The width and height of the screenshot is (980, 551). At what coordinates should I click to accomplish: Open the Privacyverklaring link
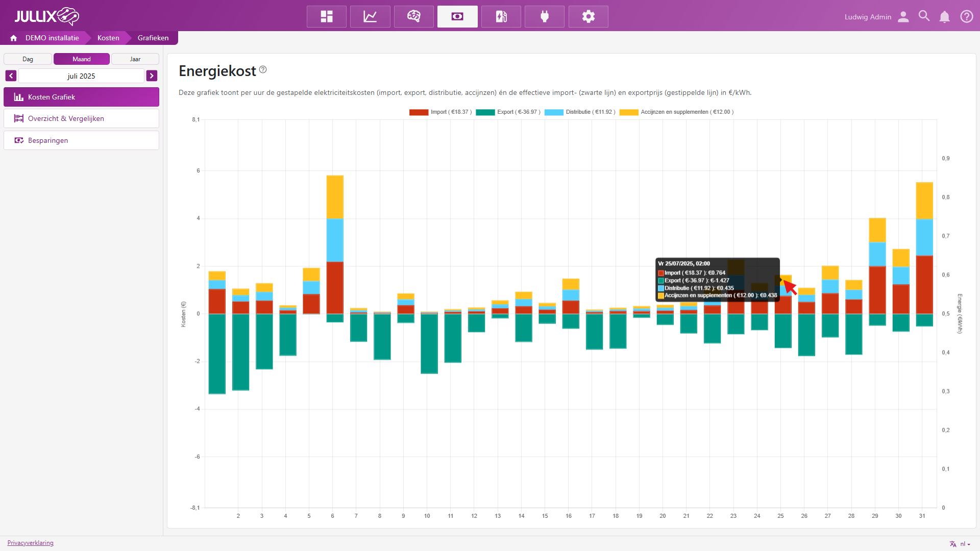coord(30,543)
